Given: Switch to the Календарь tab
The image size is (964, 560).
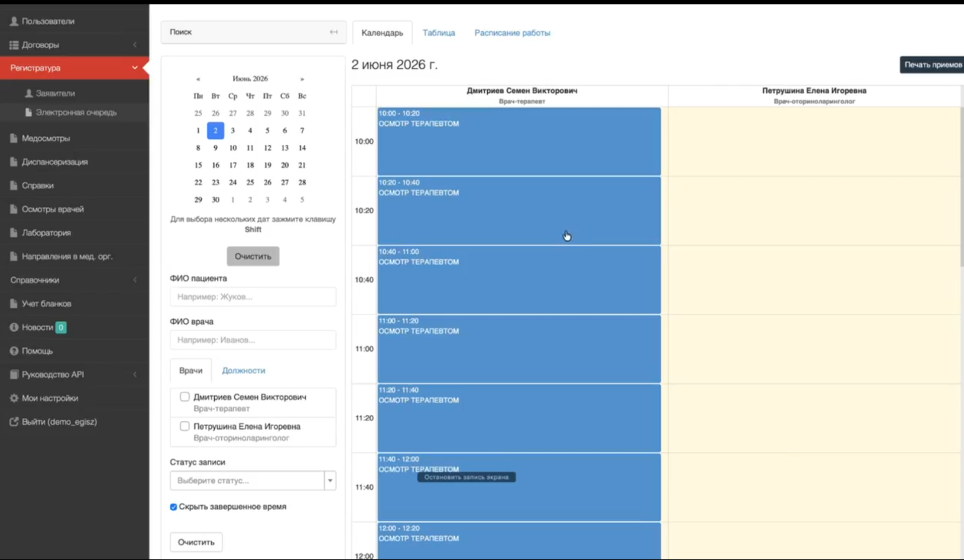Looking at the screenshot, I should 382,33.
